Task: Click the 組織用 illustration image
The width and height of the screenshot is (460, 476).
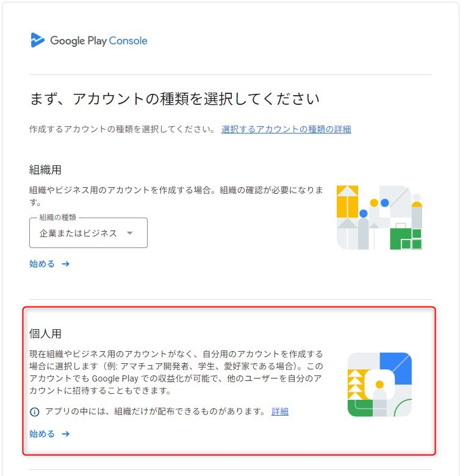Action: pos(379,217)
